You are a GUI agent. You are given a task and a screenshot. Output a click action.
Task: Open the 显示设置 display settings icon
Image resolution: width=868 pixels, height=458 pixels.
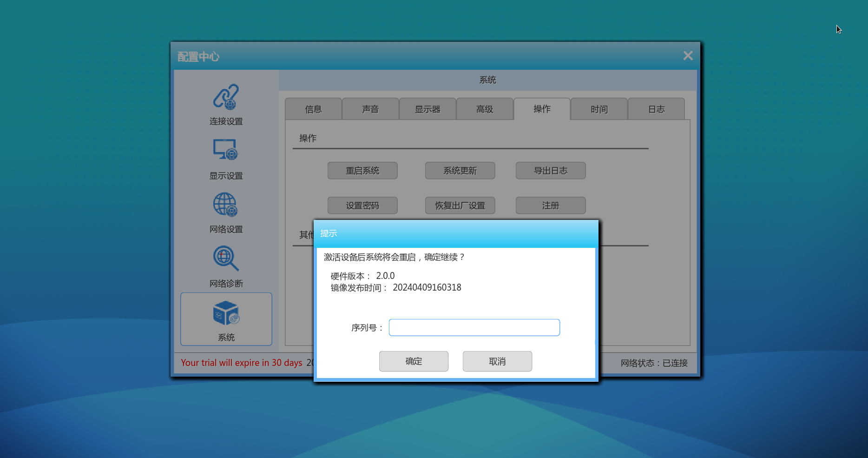point(226,150)
